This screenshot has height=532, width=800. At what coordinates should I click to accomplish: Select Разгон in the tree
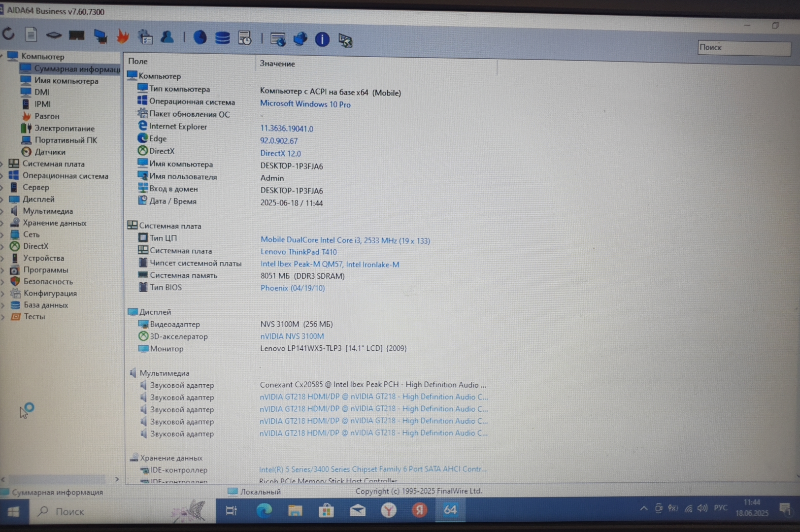point(47,116)
